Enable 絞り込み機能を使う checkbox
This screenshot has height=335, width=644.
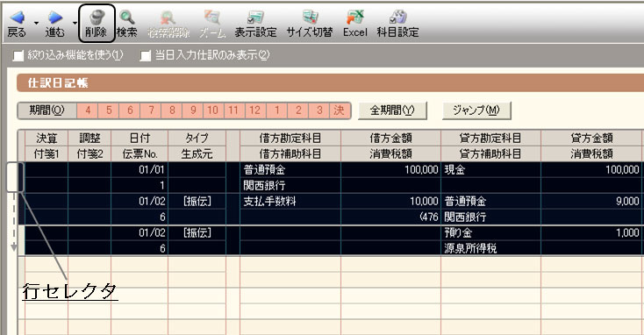(x=18, y=55)
